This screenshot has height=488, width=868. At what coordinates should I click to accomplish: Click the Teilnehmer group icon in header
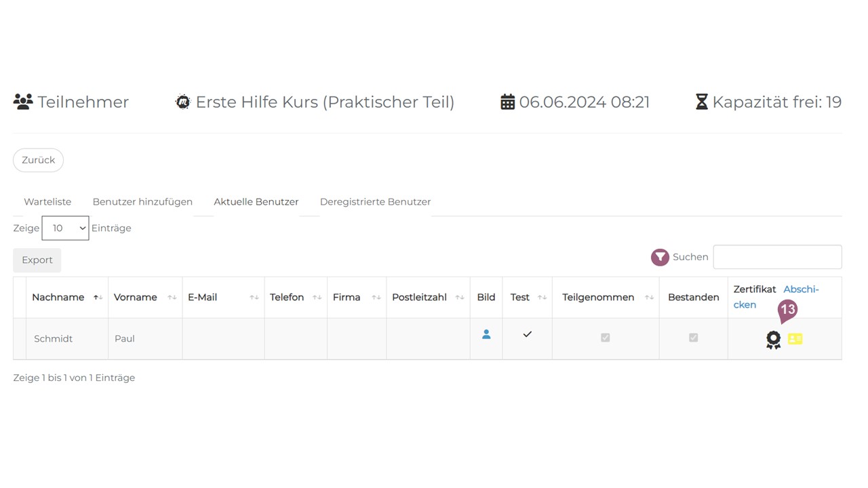(23, 102)
